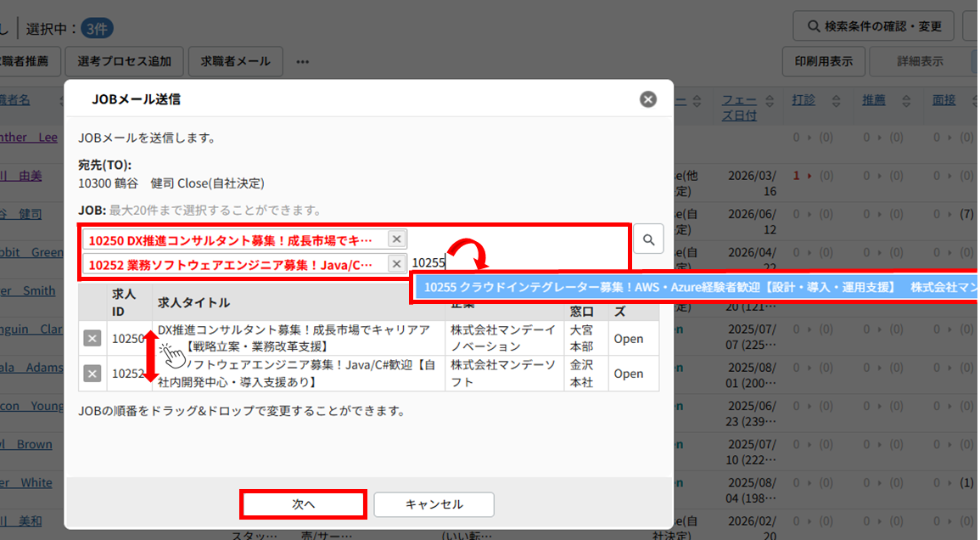Switch to 印刷用表示 view
Image resolution: width=980 pixels, height=540 pixels.
click(823, 61)
